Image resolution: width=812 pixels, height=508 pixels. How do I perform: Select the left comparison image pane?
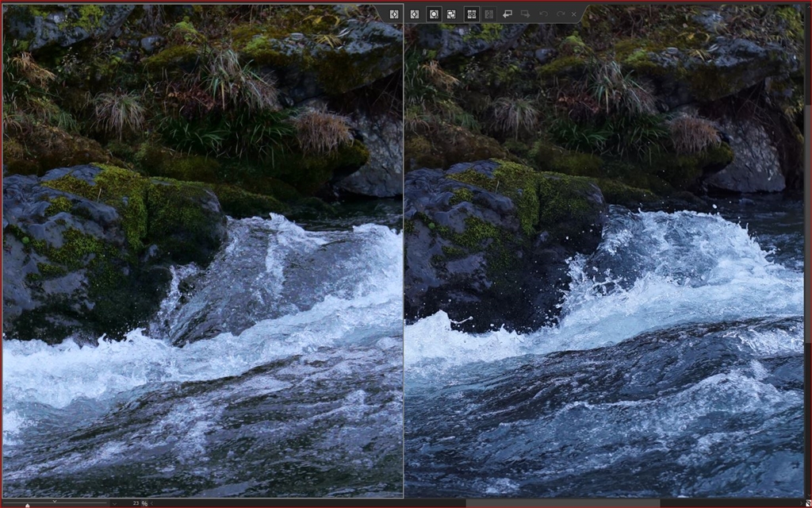pos(203,251)
